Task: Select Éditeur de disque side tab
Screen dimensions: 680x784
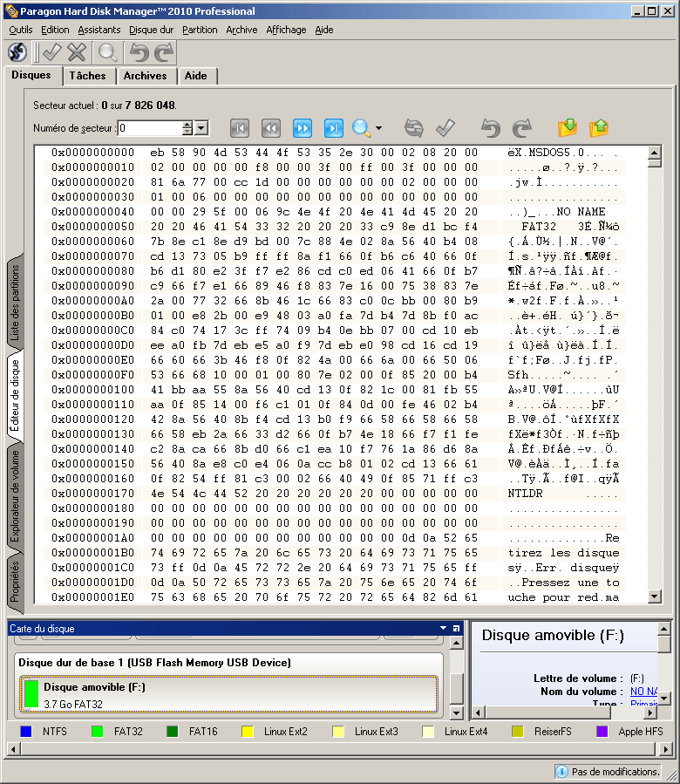Action: [x=15, y=396]
